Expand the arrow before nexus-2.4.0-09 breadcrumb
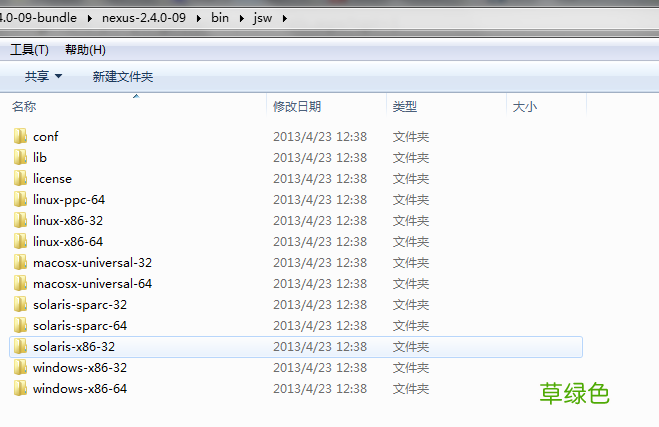 point(90,18)
